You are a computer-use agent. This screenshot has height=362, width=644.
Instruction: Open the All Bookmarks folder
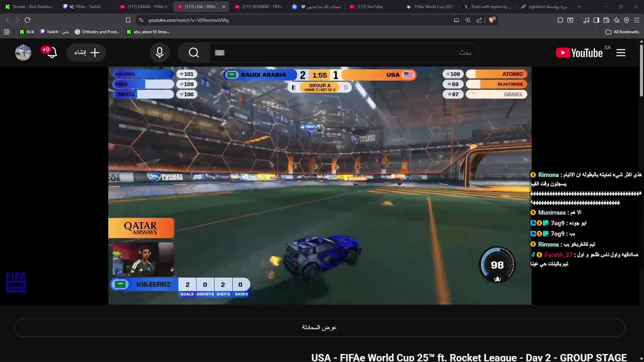(622, 32)
